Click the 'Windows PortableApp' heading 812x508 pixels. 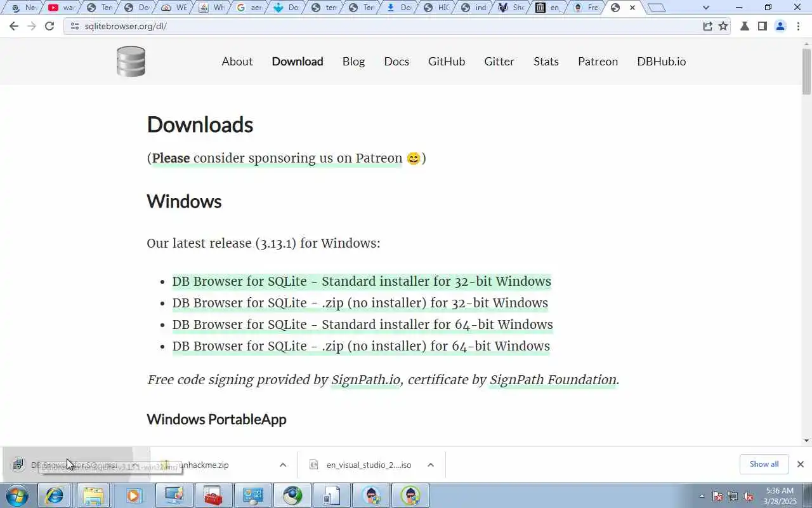coord(216,420)
